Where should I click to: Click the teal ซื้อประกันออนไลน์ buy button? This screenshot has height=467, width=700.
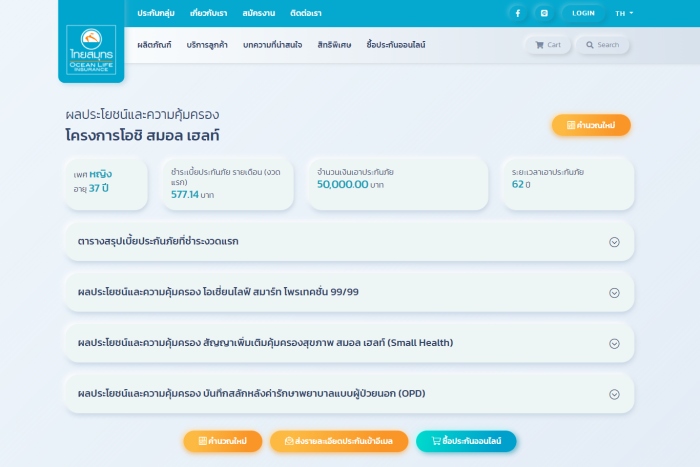466,441
